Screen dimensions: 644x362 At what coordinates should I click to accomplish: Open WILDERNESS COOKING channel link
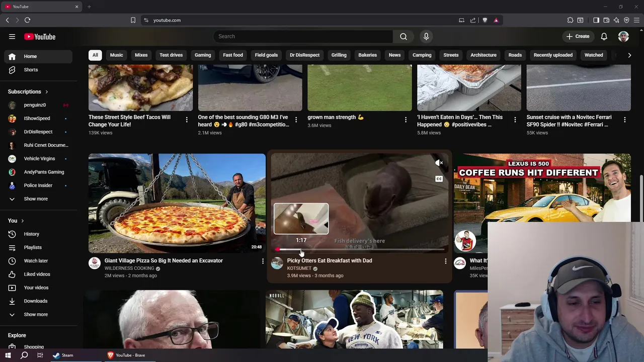pos(129,268)
